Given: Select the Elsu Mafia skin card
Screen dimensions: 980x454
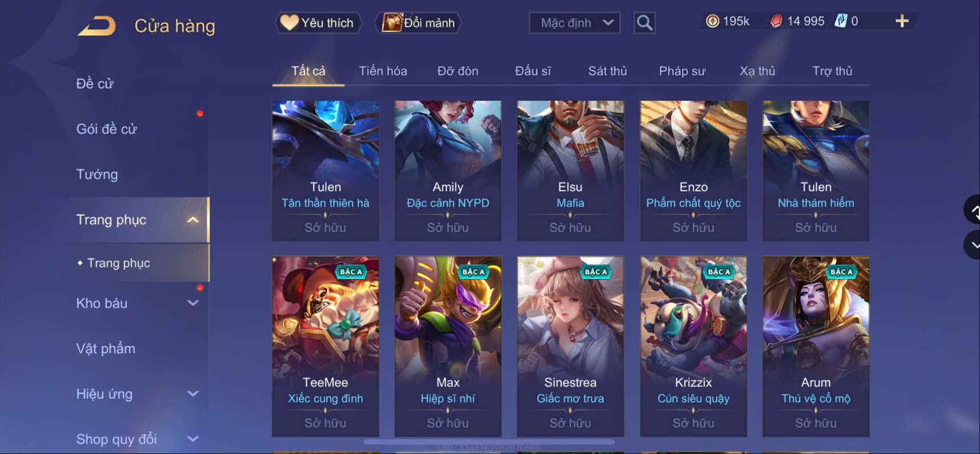Looking at the screenshot, I should 570,171.
